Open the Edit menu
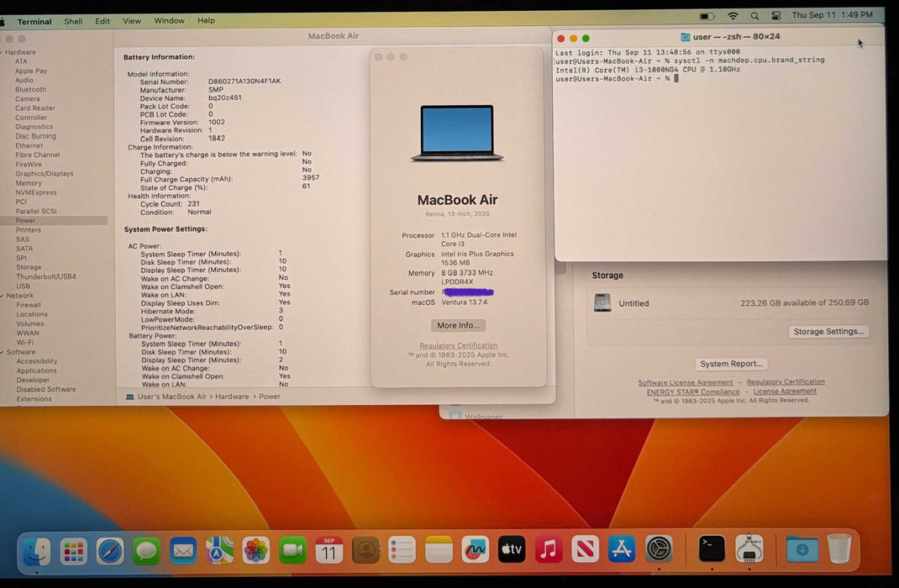 (x=103, y=21)
